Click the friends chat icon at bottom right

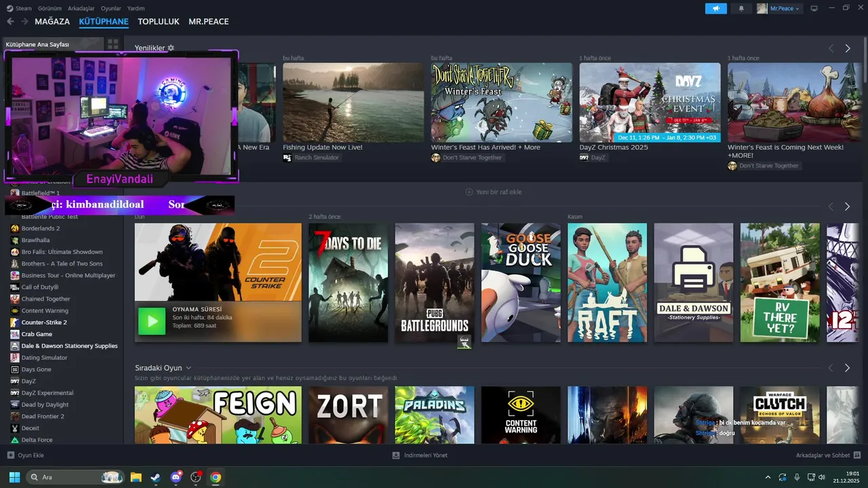tap(857, 455)
